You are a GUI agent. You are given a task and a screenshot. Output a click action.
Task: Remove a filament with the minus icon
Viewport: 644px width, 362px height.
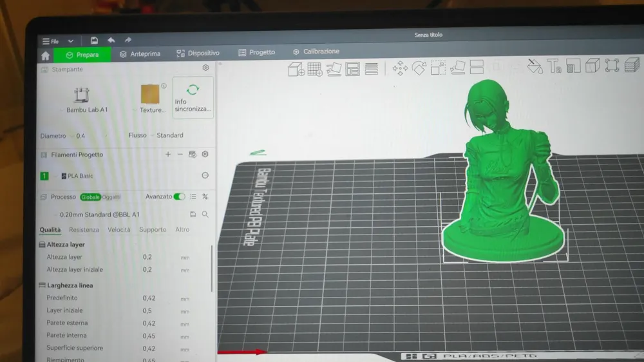coord(180,154)
